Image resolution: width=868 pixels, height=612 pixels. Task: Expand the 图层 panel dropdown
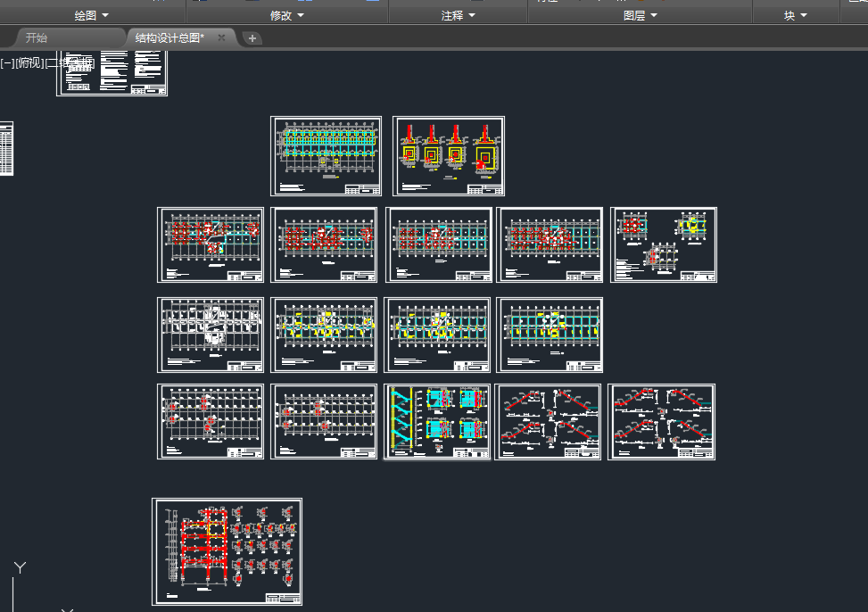pos(640,15)
